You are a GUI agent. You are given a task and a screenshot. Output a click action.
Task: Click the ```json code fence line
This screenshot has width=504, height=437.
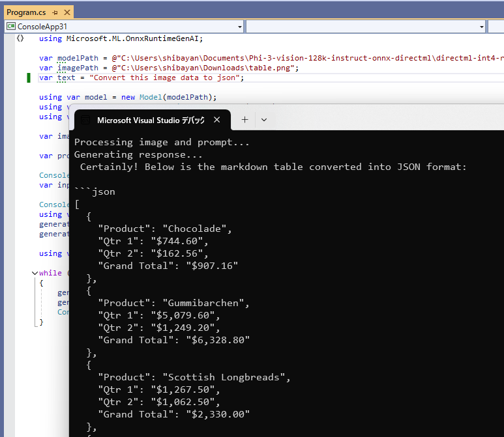[x=95, y=191]
